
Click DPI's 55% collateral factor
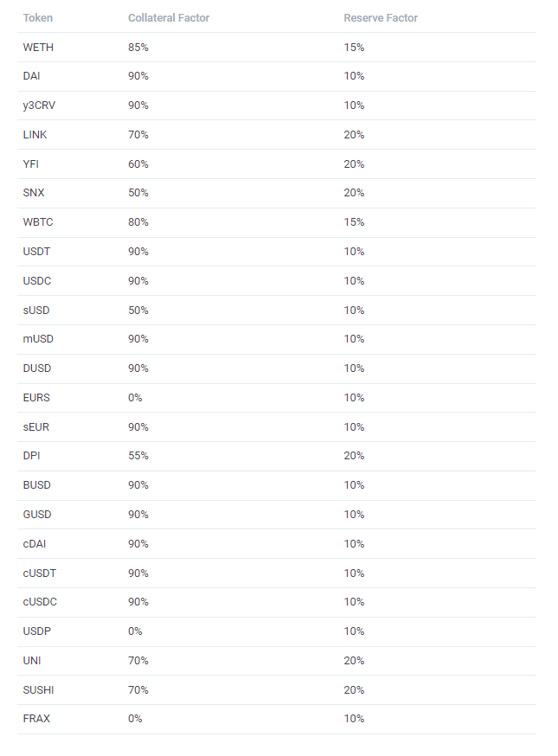138,456
